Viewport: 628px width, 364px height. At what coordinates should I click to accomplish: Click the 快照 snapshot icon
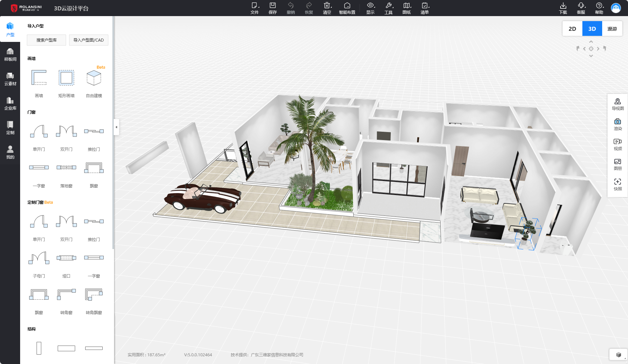[x=618, y=184]
